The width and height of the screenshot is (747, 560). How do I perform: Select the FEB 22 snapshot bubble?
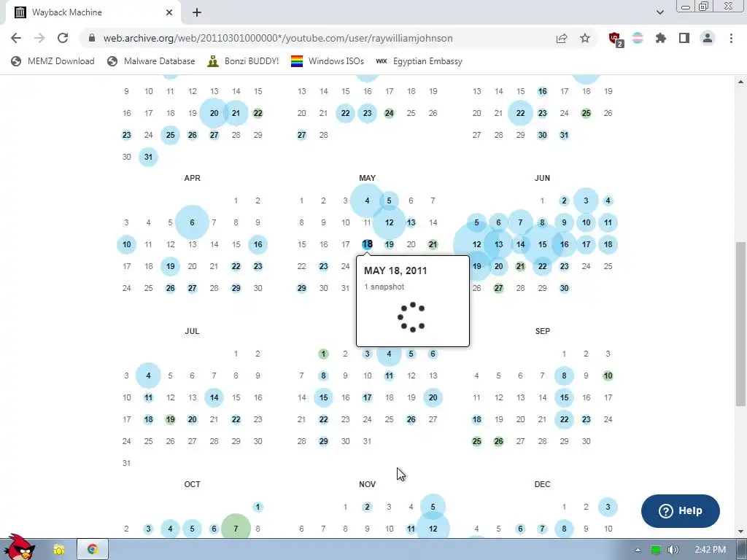point(345,113)
